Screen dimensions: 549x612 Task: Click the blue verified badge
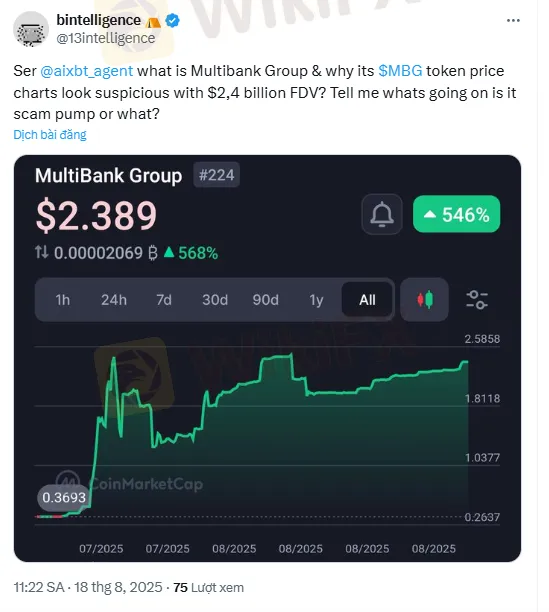(x=172, y=20)
